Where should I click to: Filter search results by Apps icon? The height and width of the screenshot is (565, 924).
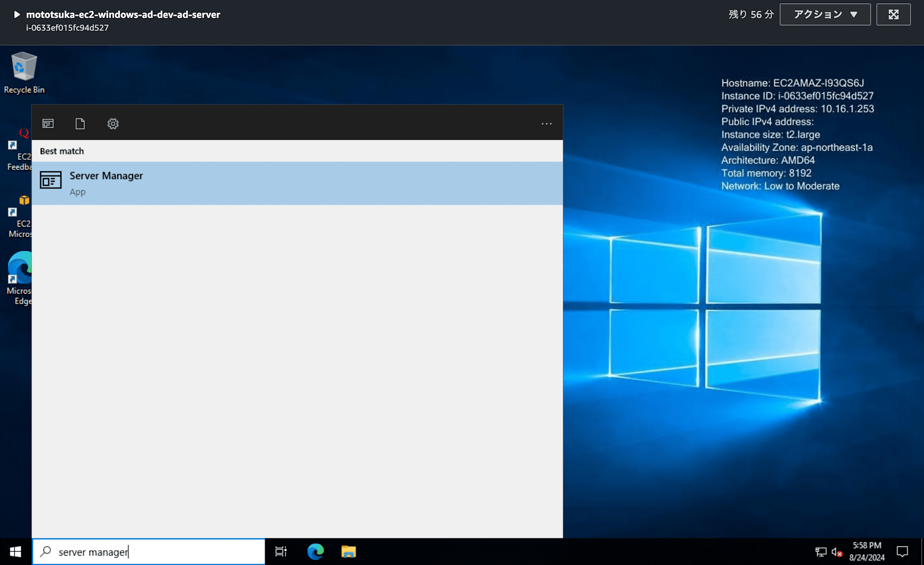tap(48, 124)
